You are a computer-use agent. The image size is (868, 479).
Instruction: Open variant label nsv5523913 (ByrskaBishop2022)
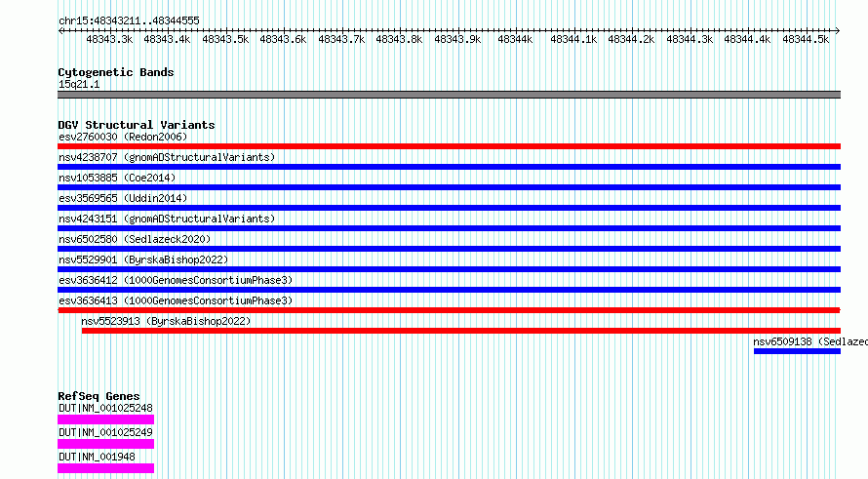166,321
